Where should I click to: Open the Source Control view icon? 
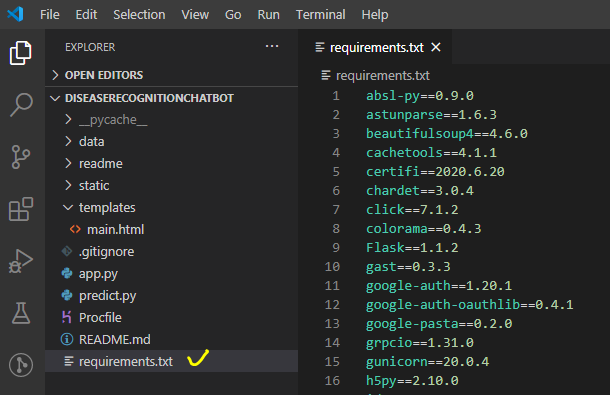pos(21,157)
